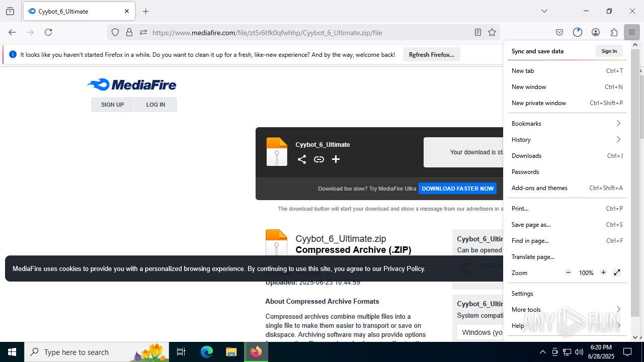Close the hamburger application menu
This screenshot has width=644, height=362.
coord(632,32)
